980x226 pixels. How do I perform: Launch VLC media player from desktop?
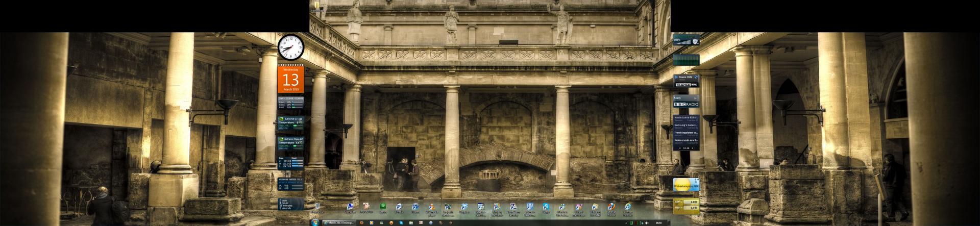pyautogui.click(x=431, y=207)
